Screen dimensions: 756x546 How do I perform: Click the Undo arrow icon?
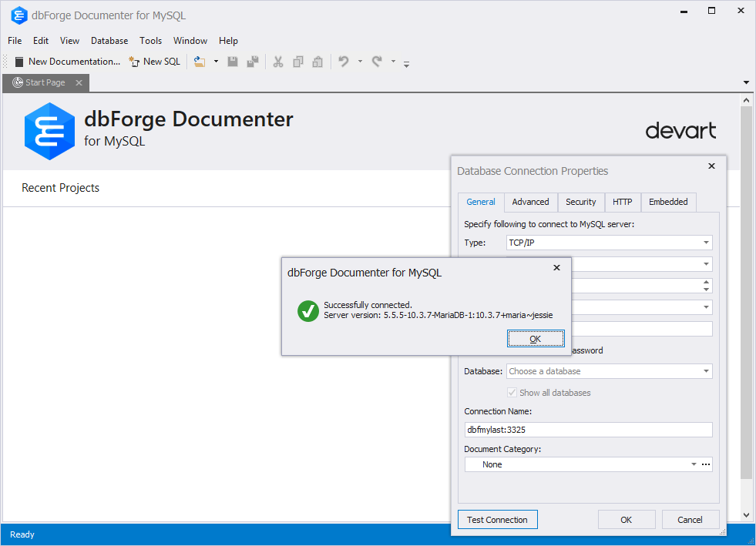pyautogui.click(x=343, y=62)
